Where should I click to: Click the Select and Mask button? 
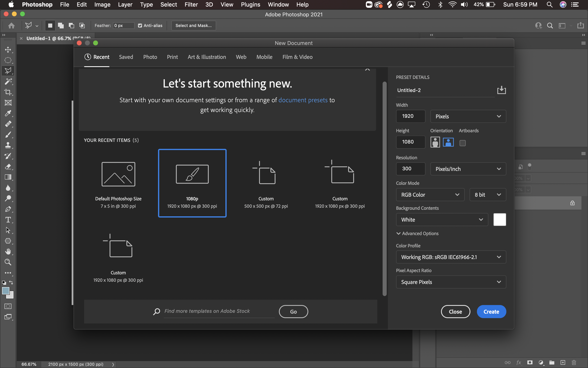[193, 26]
